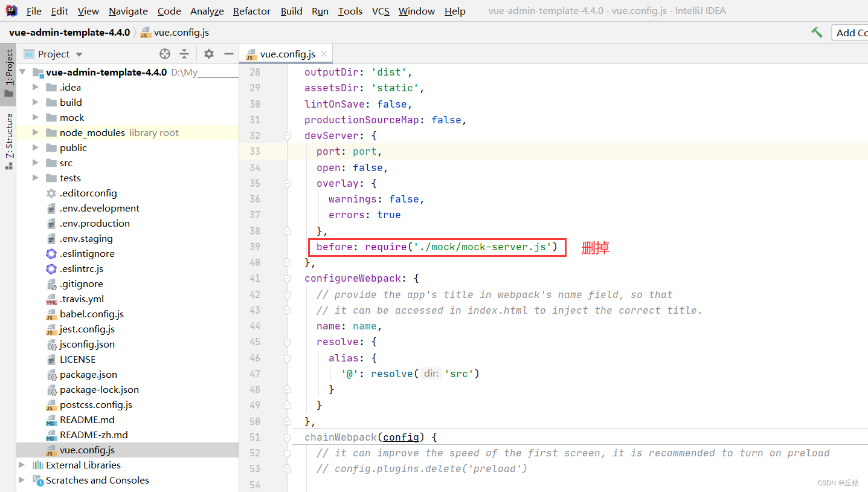Open the Help menu
Image resolution: width=868 pixels, height=492 pixels.
[455, 11]
